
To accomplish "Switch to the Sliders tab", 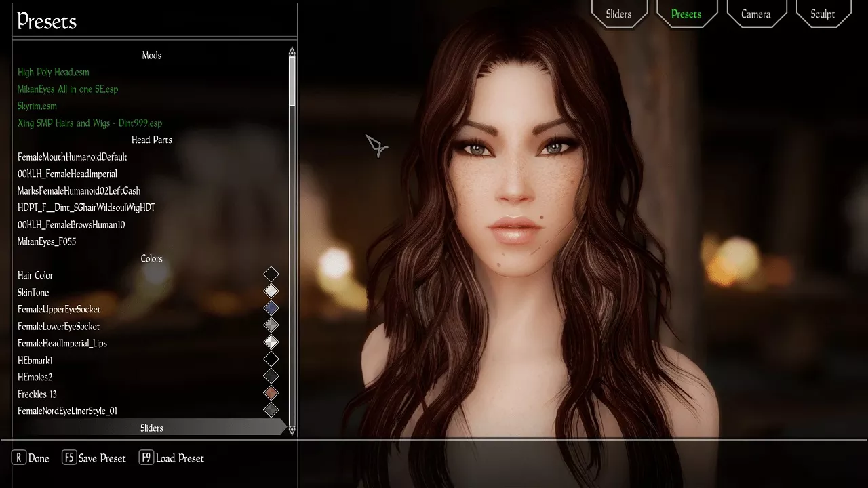I will coord(618,14).
